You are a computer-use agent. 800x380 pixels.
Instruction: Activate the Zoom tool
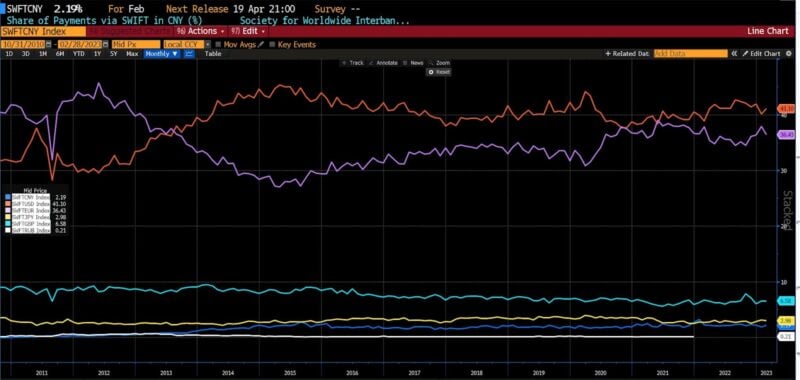point(440,63)
